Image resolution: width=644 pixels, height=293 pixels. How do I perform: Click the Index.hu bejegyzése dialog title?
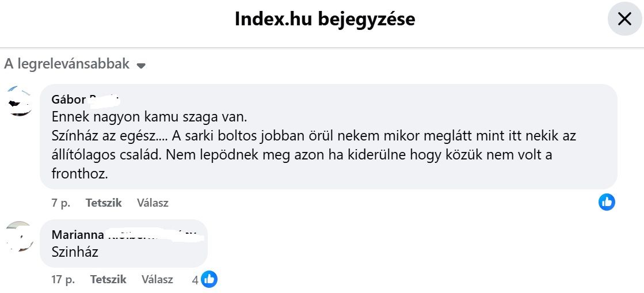click(325, 19)
